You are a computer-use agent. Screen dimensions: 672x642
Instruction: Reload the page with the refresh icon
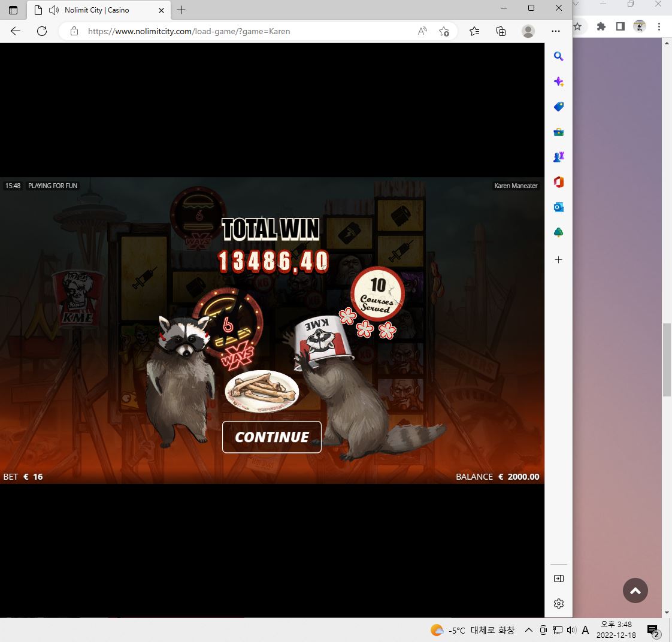(42, 31)
